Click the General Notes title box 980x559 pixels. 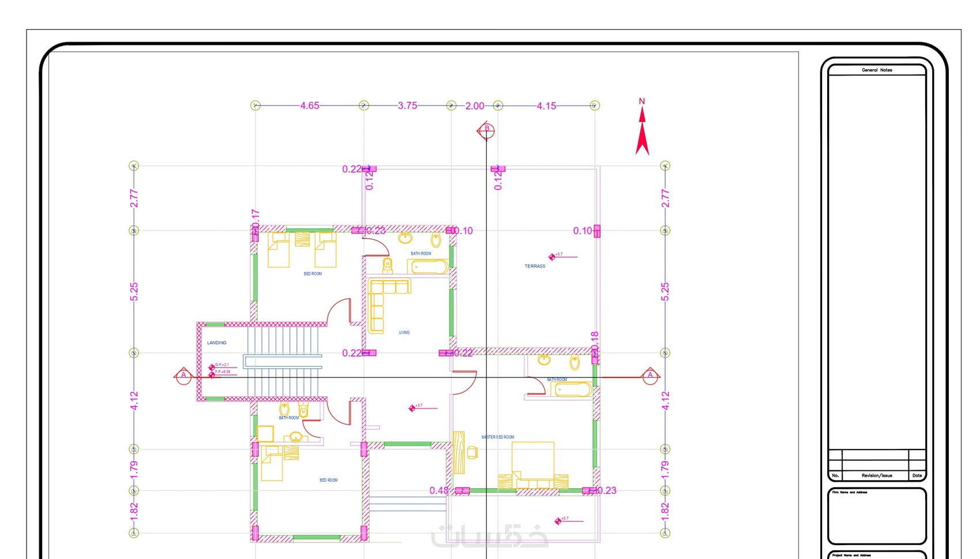coord(877,70)
